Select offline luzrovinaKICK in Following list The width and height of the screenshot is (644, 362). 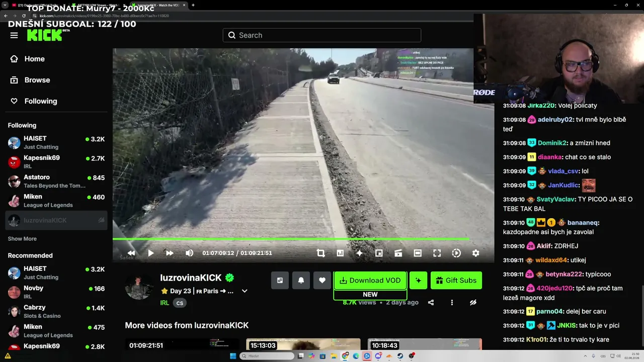pyautogui.click(x=56, y=220)
